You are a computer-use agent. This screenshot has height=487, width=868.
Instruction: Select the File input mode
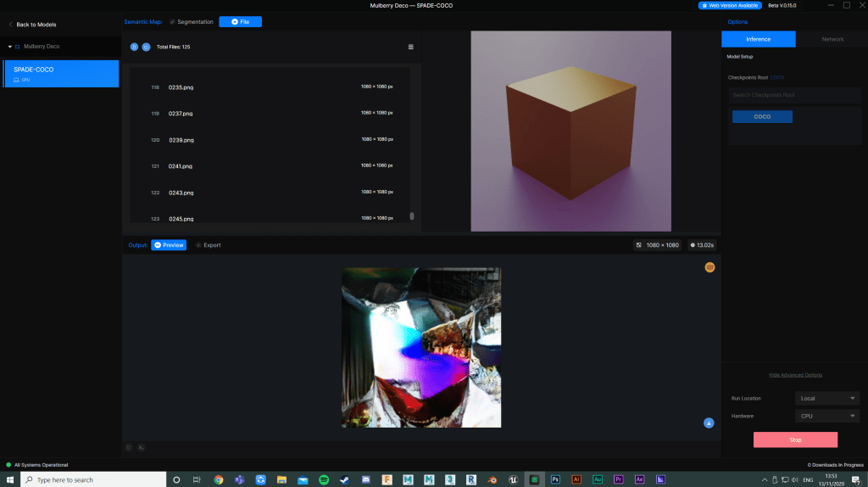[x=240, y=21]
